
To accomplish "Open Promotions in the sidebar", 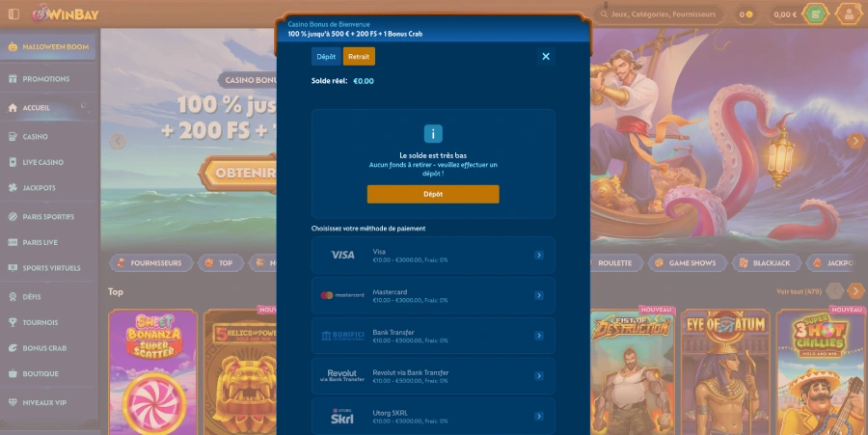I will (x=46, y=79).
